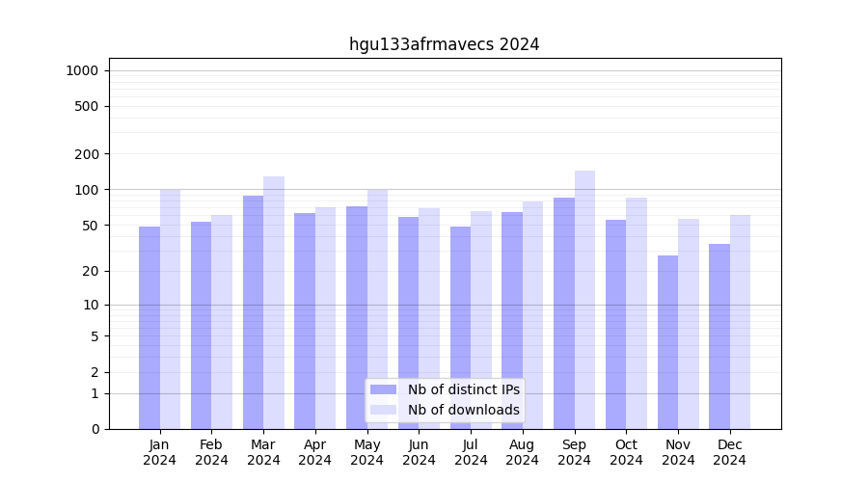Select the December downloads bar

[x=740, y=321]
